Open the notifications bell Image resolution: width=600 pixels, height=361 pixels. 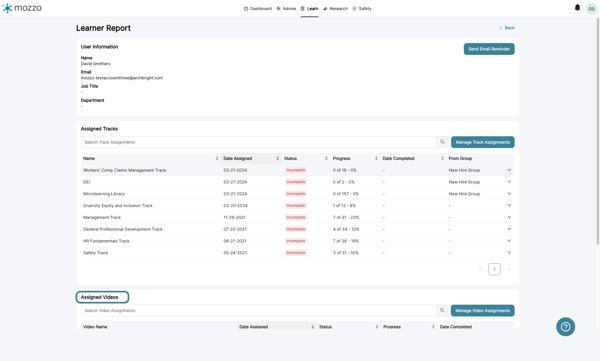577,8
